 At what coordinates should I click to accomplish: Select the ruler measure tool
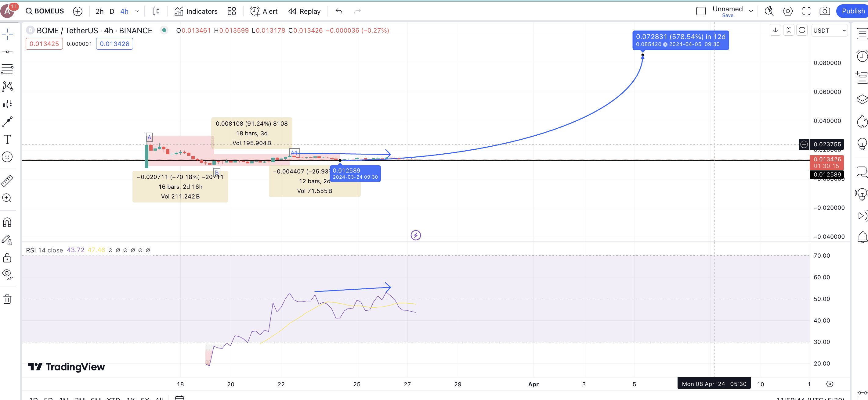[x=7, y=181]
